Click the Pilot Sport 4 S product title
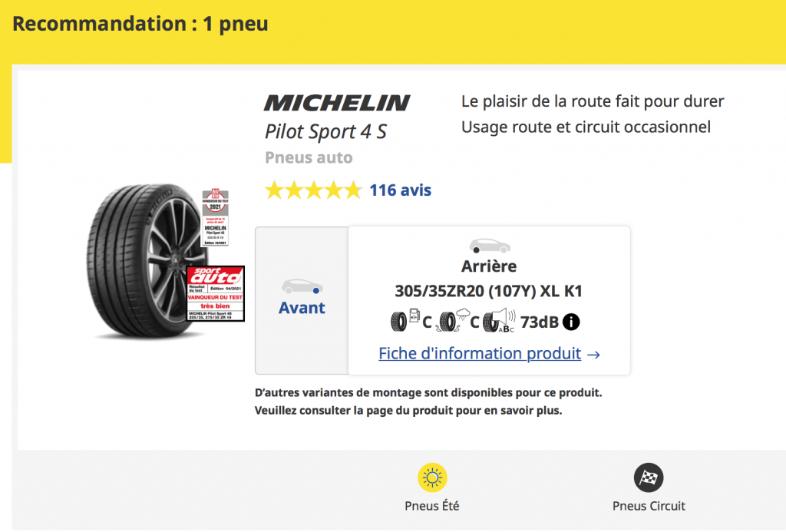Image resolution: width=786 pixels, height=532 pixels. (325, 131)
